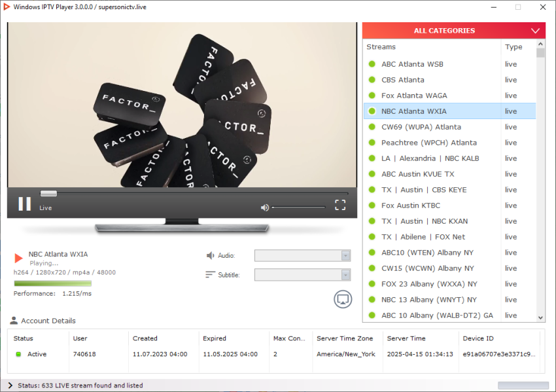Click the green dot beside Peachtree (WPCH) Atlanta
Viewport: 556px width, 392px height.
[372, 143]
